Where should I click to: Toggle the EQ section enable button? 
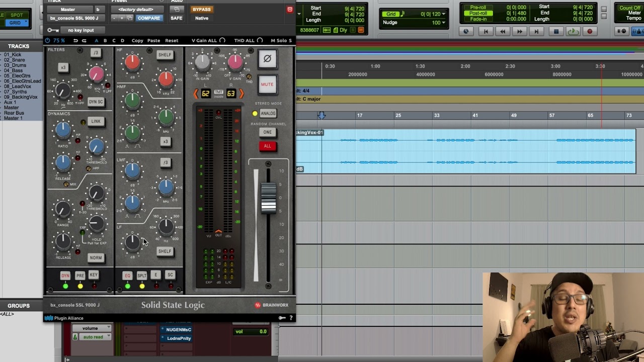[127, 276]
